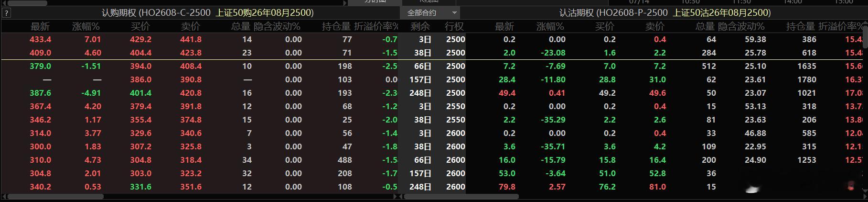Select call last price 300.0
The image size is (868, 202).
pos(40,146)
